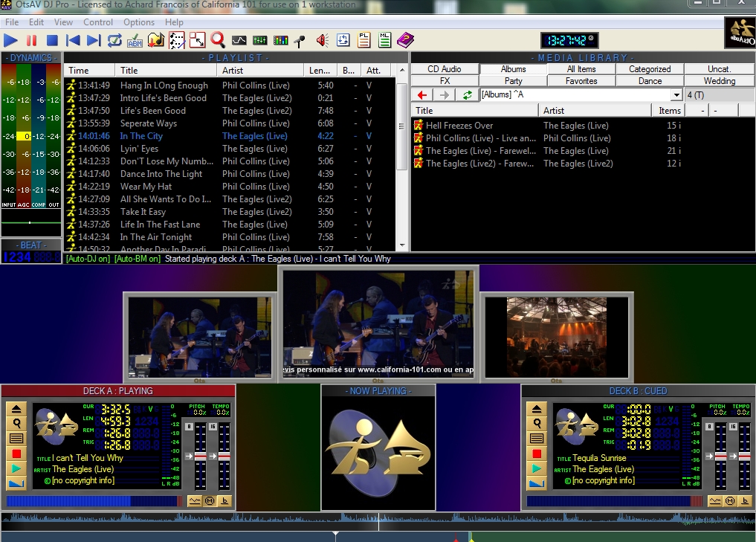This screenshot has height=542, width=756.
Task: Switch to the FX library tab
Action: pos(445,81)
